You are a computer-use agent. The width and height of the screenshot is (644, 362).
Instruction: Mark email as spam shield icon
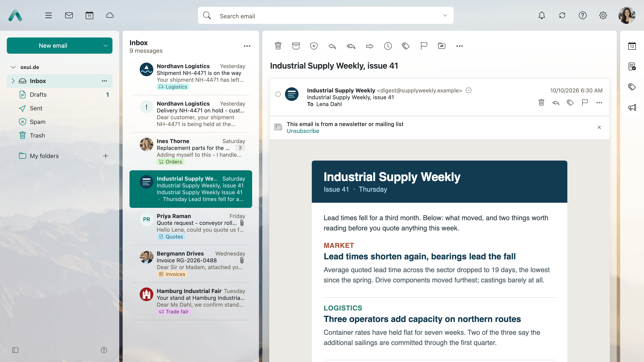coord(314,46)
